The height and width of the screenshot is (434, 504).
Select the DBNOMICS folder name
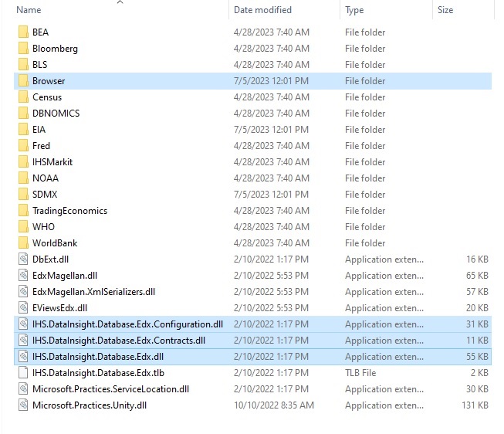pos(56,114)
